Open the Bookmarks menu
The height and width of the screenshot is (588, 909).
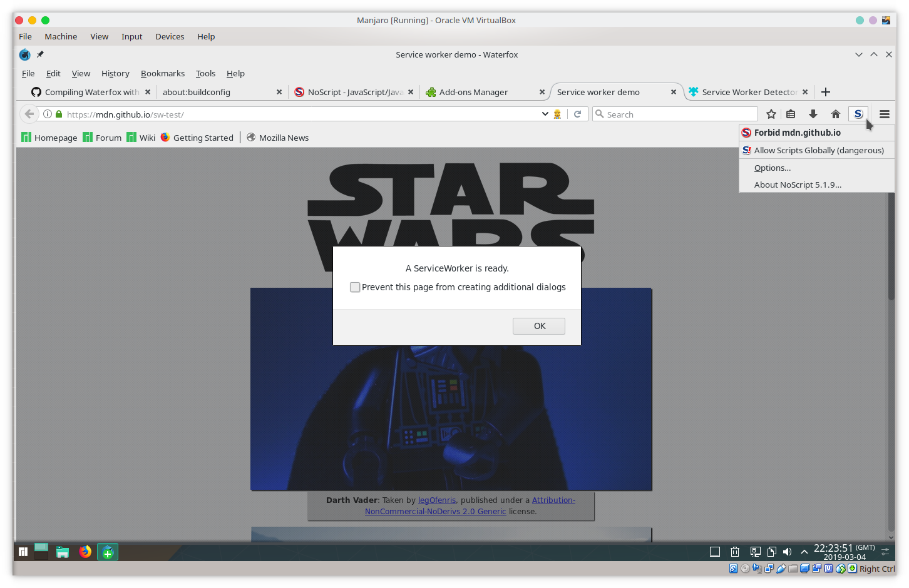pyautogui.click(x=163, y=73)
